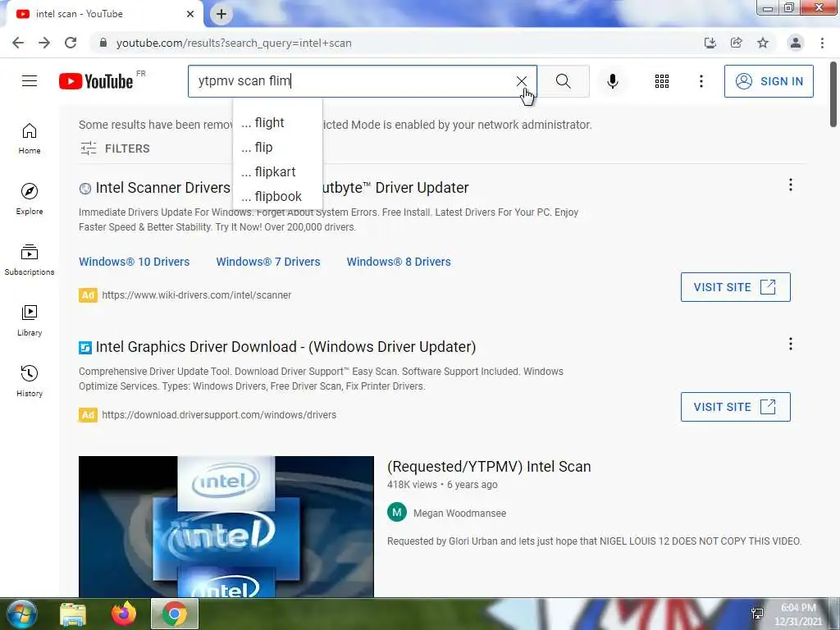Bookmark this page with the star

[763, 43]
